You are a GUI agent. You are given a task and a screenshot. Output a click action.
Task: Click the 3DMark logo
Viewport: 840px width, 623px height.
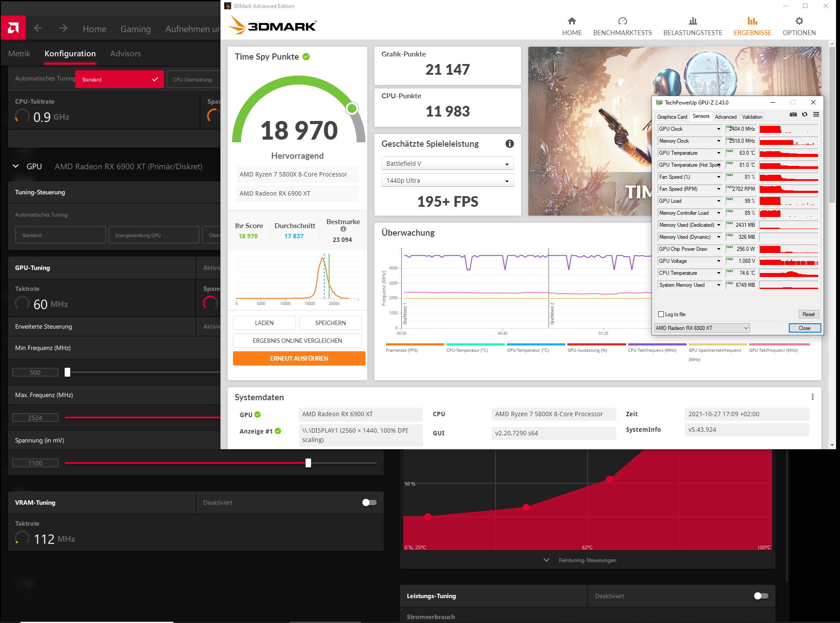point(273,25)
